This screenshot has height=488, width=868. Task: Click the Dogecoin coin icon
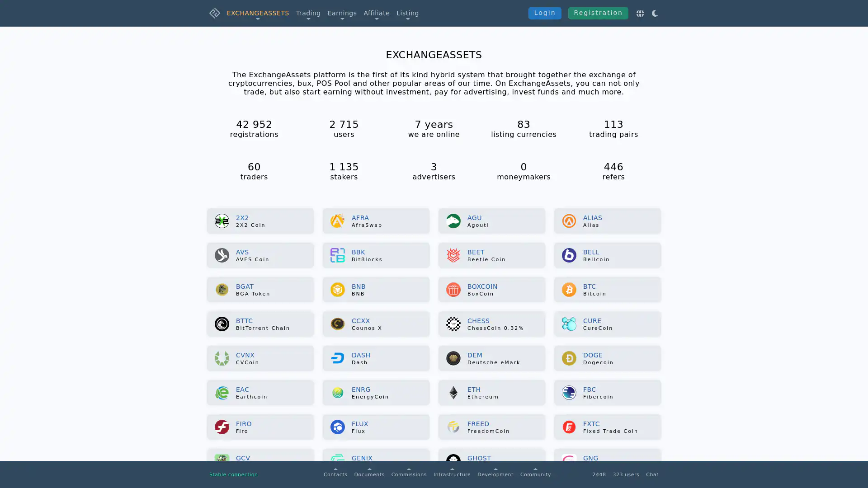(x=569, y=358)
